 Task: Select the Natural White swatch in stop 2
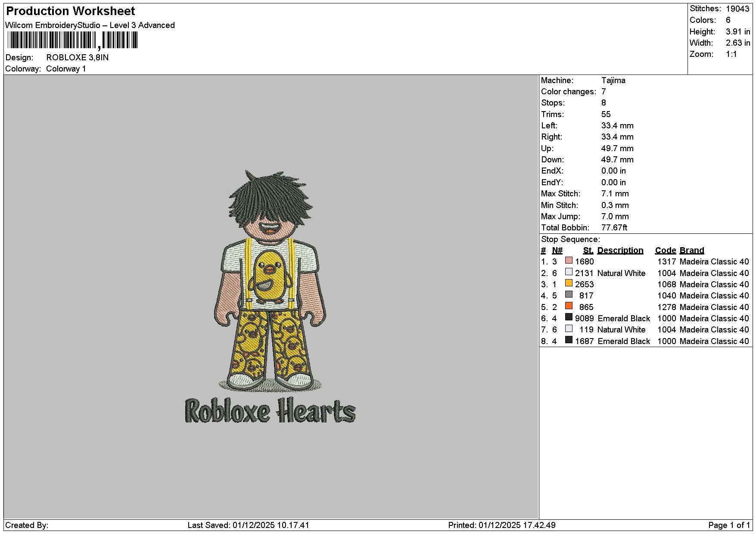click(569, 272)
